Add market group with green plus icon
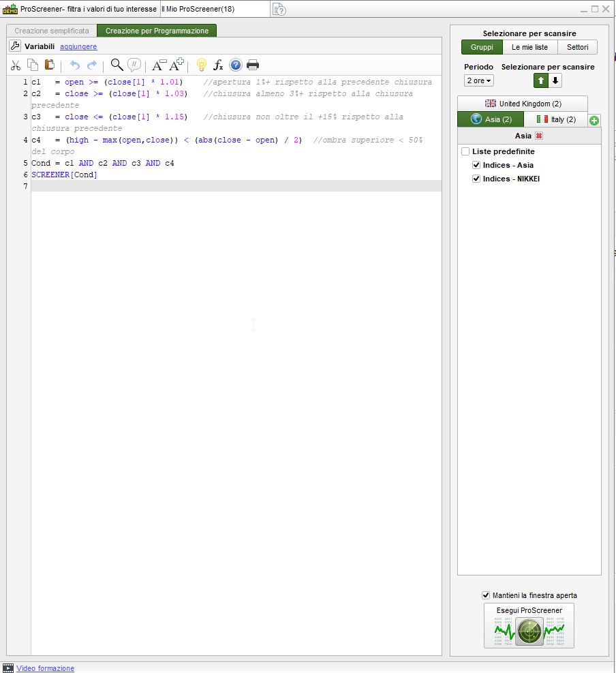 (x=594, y=121)
